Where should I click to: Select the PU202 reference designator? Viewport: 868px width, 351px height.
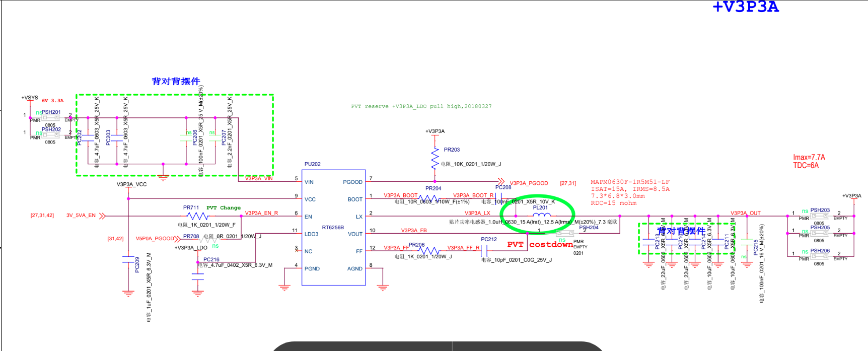tap(312, 164)
